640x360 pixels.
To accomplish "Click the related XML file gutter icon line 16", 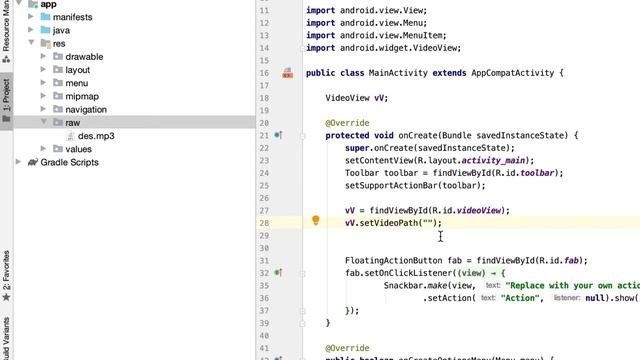I will [x=288, y=73].
